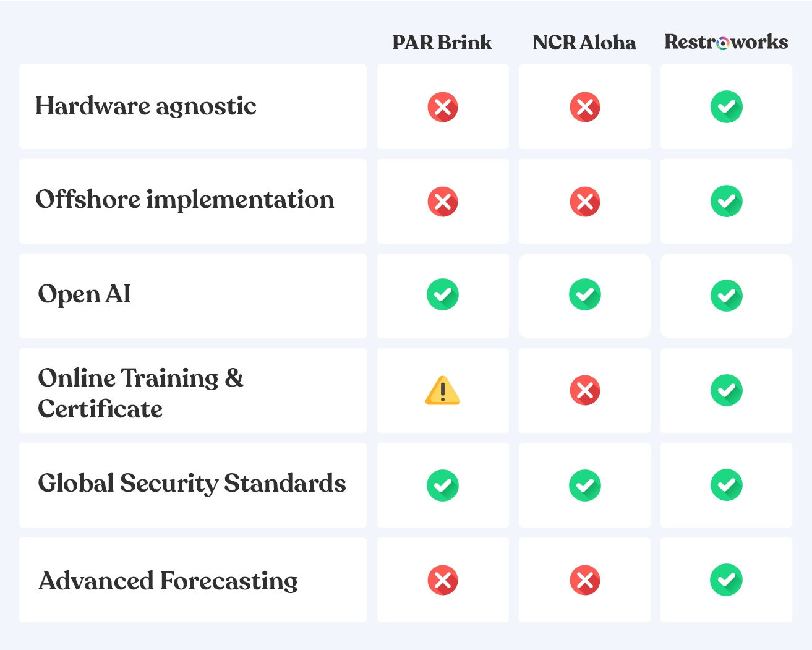Screen dimensions: 812x650
Task: Click the Hardware agnostic row label
Action: pyautogui.click(x=146, y=106)
